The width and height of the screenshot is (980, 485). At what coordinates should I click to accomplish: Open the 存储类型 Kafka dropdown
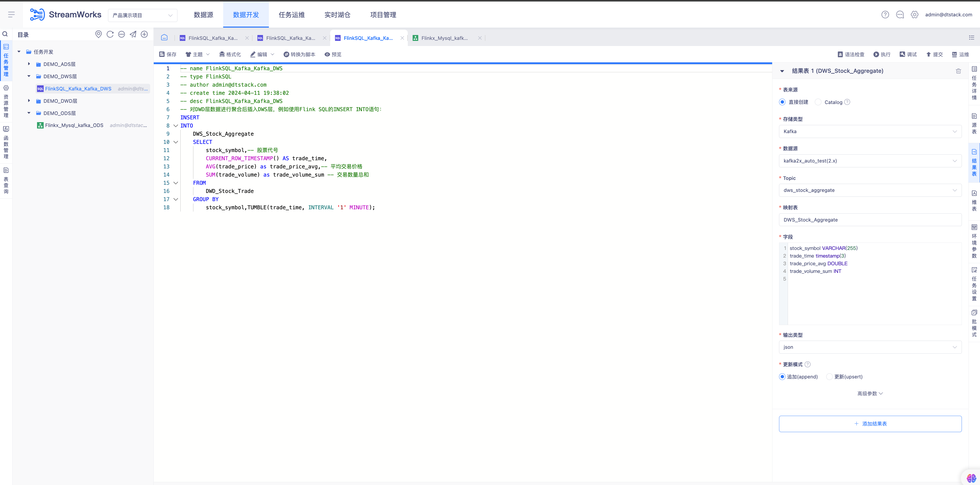point(870,131)
